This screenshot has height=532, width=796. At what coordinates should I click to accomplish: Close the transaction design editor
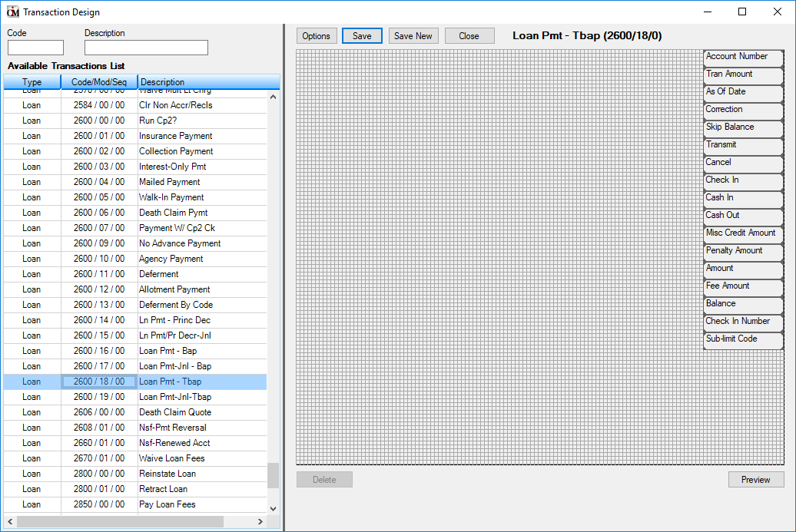click(x=469, y=35)
